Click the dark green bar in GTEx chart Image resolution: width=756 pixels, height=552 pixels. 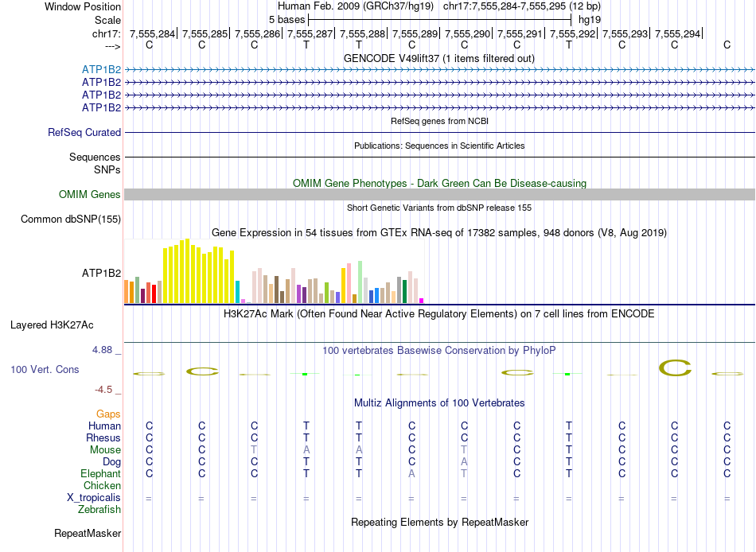[x=404, y=292]
